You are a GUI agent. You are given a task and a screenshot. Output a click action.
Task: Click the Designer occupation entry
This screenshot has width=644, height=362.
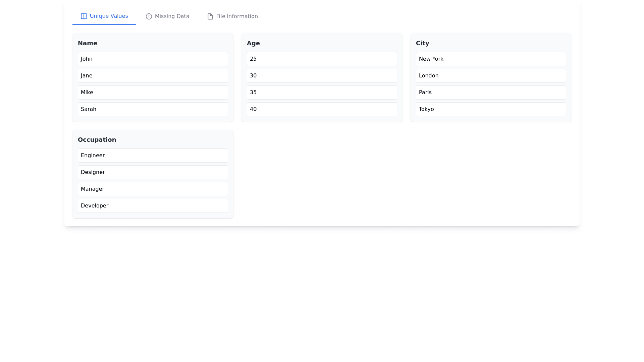pyautogui.click(x=153, y=172)
